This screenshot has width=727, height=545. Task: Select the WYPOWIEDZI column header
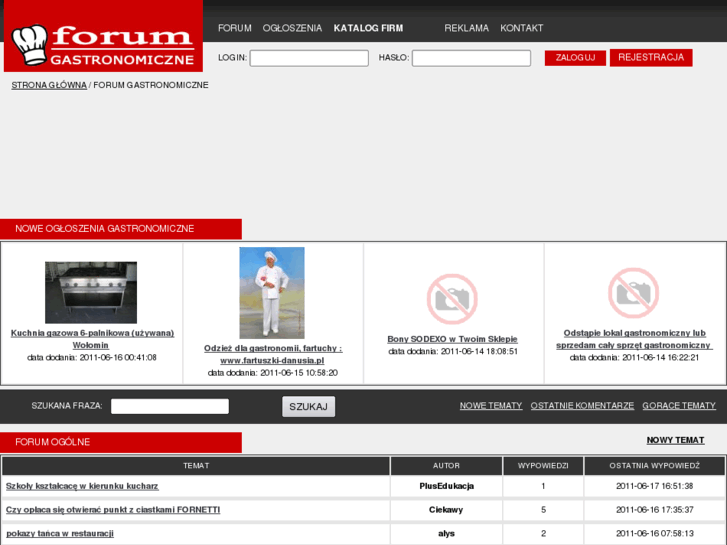543,466
